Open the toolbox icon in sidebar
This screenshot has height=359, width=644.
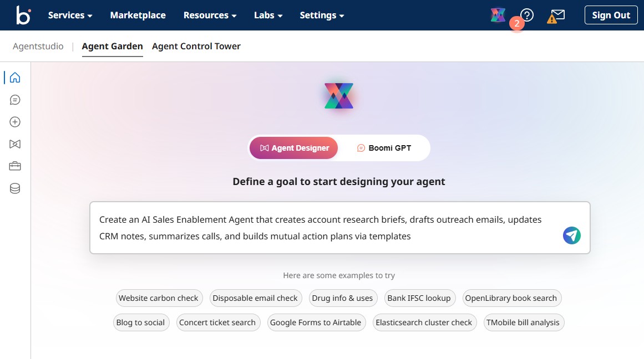click(x=14, y=166)
